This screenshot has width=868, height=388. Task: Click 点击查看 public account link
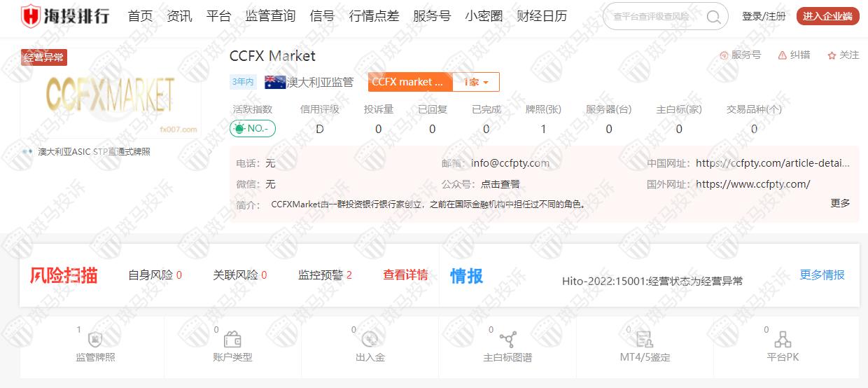[x=500, y=184]
